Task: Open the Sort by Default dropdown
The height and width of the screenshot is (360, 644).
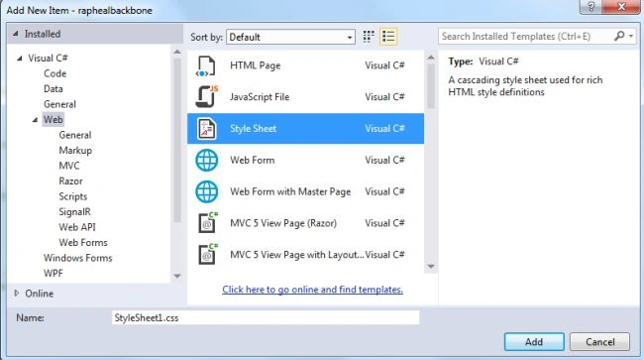Action: 290,37
